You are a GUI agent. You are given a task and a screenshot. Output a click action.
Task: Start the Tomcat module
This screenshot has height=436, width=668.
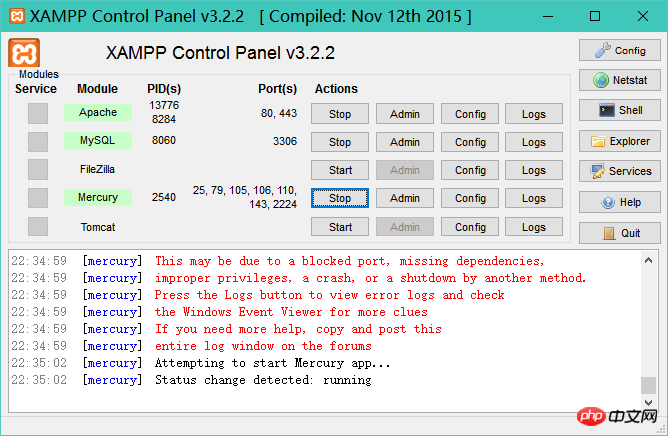coord(340,227)
